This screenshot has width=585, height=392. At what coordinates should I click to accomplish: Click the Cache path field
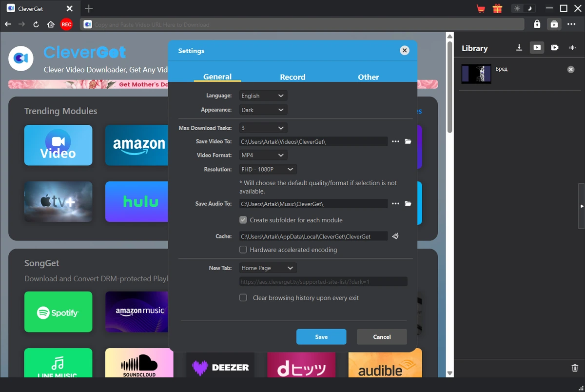[x=313, y=236]
